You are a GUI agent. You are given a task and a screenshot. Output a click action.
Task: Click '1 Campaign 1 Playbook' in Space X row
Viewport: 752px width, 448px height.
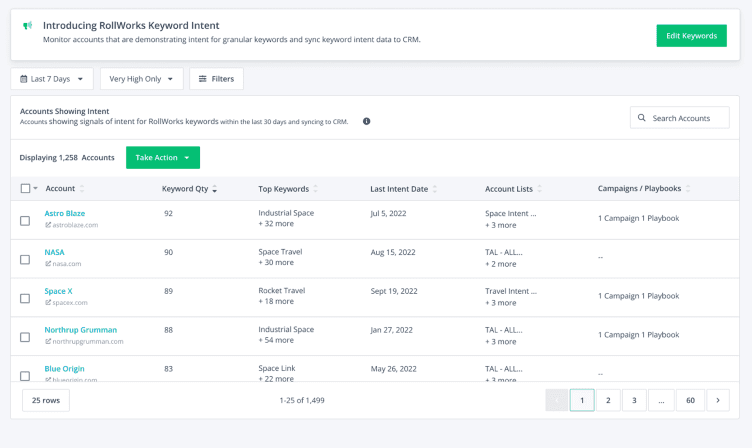[x=639, y=296]
